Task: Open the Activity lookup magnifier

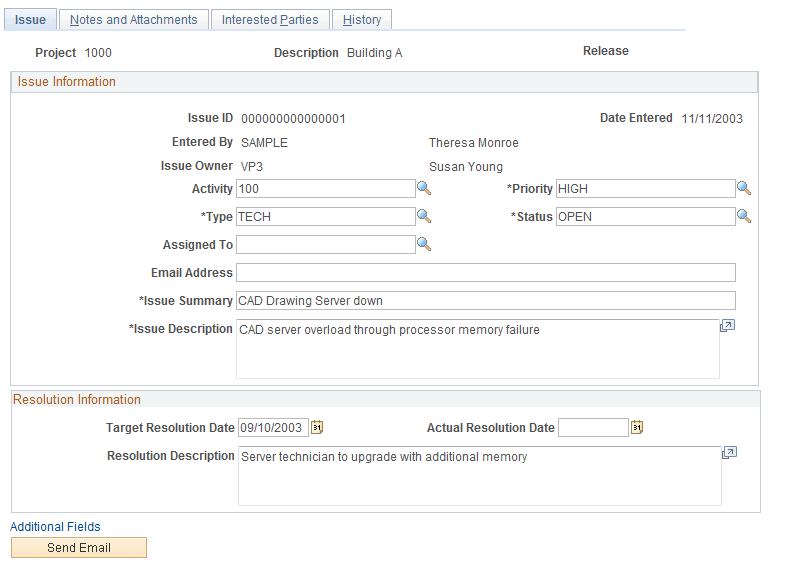Action: click(x=424, y=188)
